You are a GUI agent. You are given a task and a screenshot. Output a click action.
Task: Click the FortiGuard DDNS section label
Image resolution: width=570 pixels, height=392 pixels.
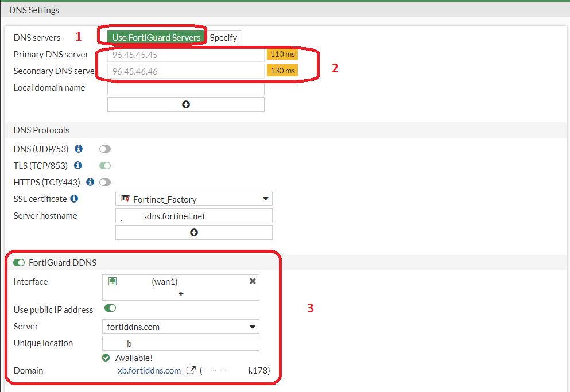click(x=63, y=262)
